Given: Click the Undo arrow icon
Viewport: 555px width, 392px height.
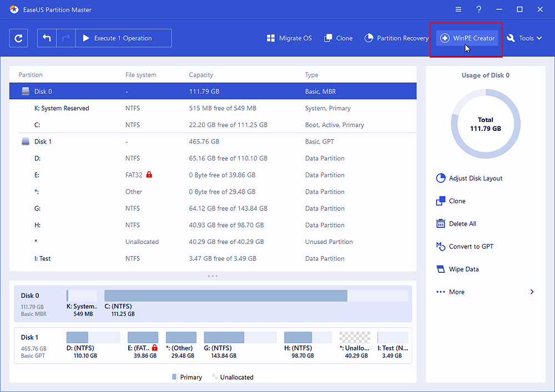Looking at the screenshot, I should (x=47, y=38).
